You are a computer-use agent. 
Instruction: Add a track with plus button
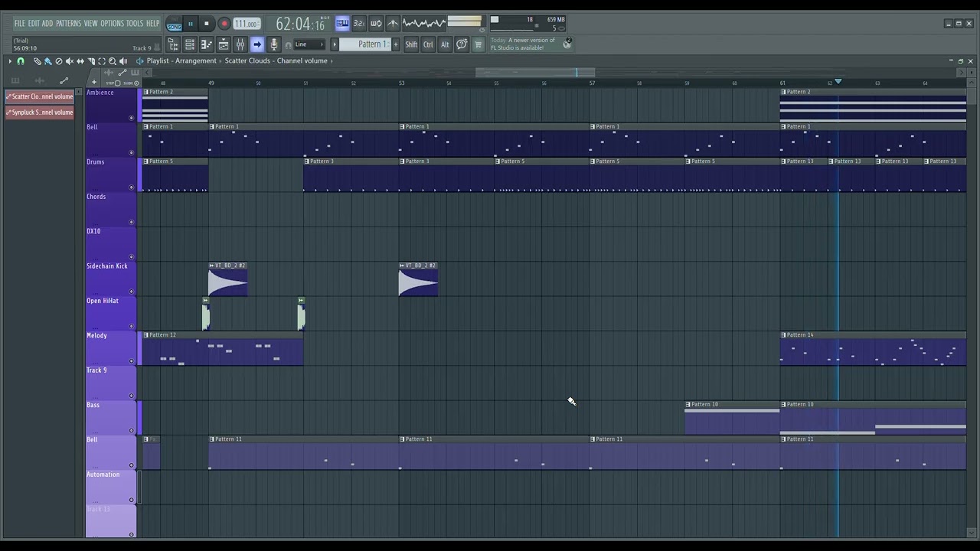click(94, 82)
